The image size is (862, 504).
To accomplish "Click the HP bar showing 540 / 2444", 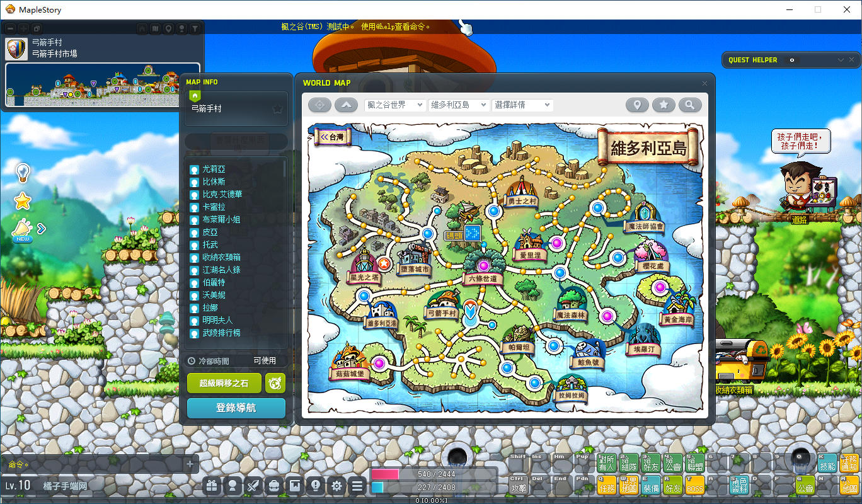I will (x=434, y=474).
